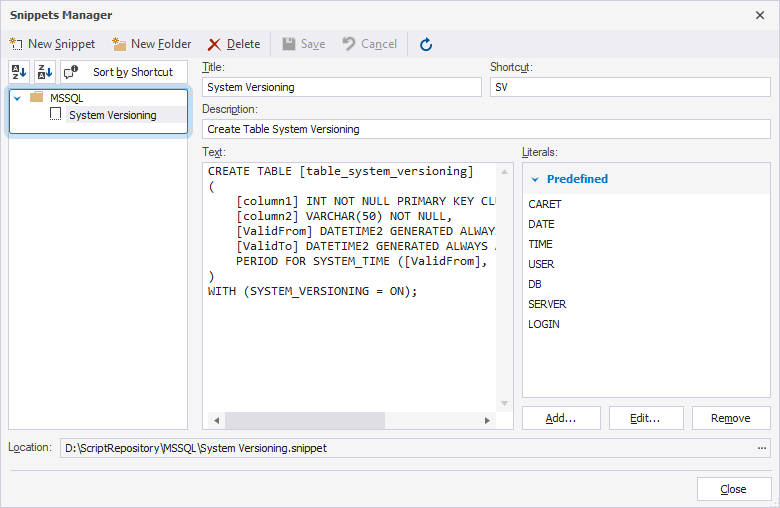
Task: Toggle Sort by Shortcut
Action: click(x=124, y=72)
